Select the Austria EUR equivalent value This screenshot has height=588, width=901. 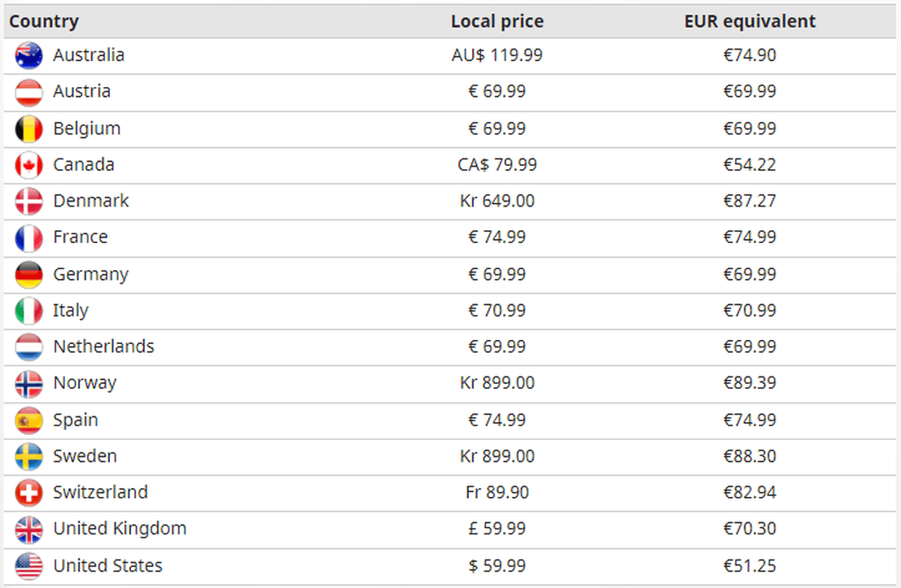(x=750, y=91)
